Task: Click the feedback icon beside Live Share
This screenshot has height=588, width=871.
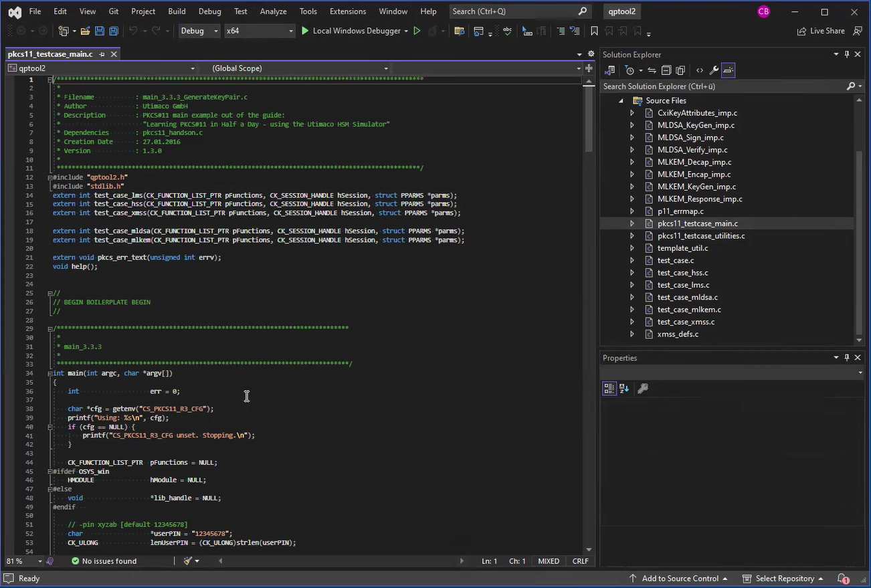Action: pyautogui.click(x=859, y=31)
